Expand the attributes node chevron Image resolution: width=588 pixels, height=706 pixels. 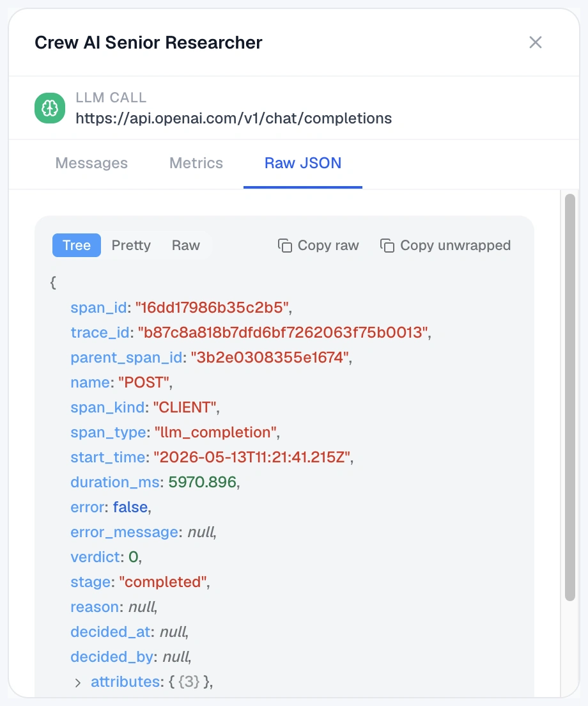click(x=78, y=682)
